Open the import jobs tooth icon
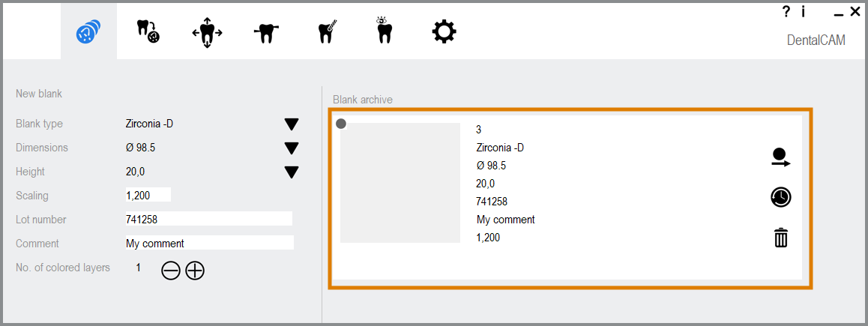The height and width of the screenshot is (326, 868). [148, 32]
